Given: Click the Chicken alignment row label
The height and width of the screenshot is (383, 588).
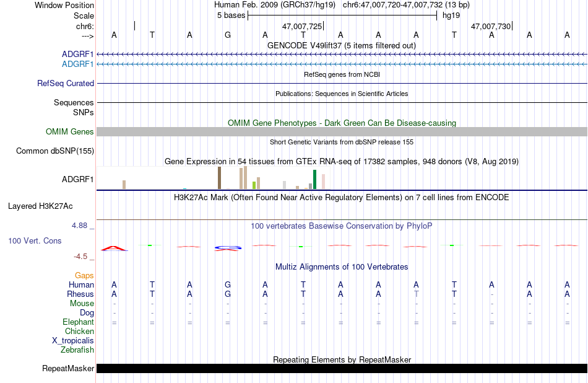Looking at the screenshot, I should [79, 331].
